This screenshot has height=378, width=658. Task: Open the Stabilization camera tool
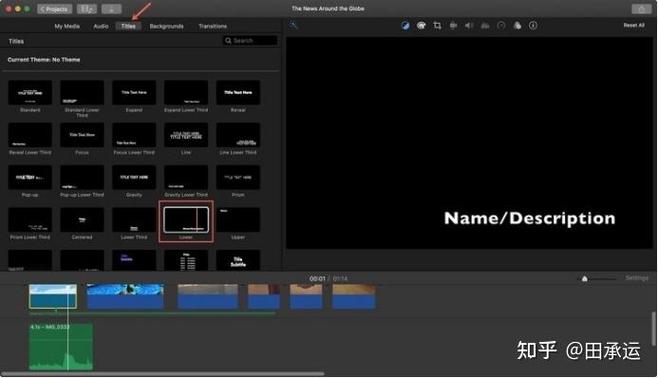tap(453, 26)
